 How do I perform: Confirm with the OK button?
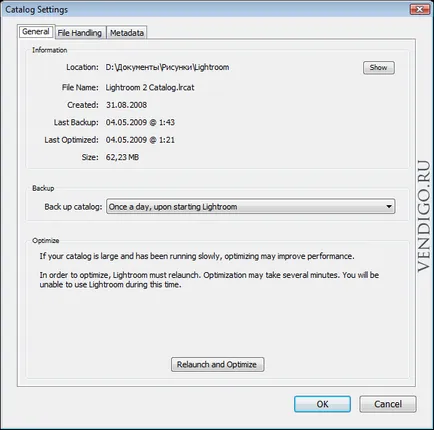coord(322,404)
